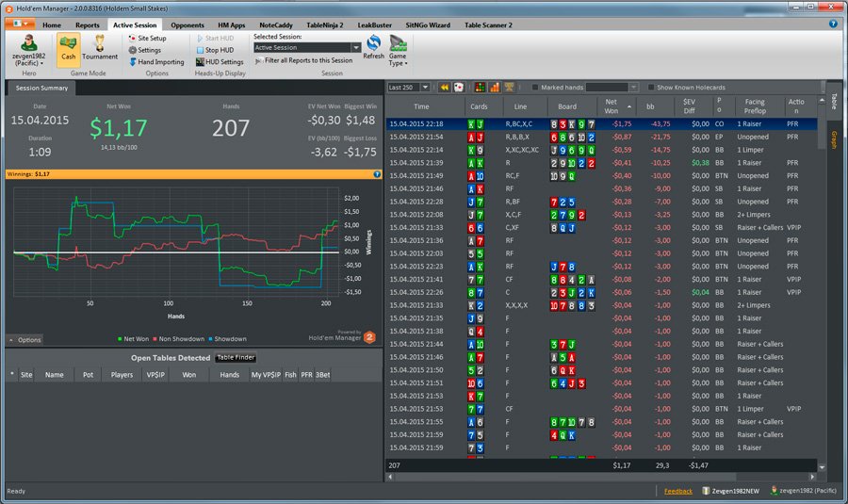848x504 pixels.
Task: Open the NoteCaddy tab
Action: tap(276, 24)
